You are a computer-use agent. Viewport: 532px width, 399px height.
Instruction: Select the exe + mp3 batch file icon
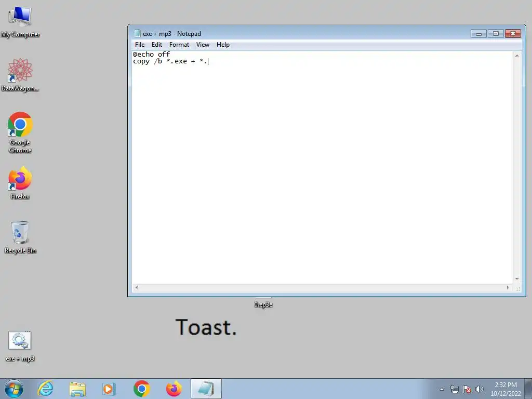pos(20,347)
